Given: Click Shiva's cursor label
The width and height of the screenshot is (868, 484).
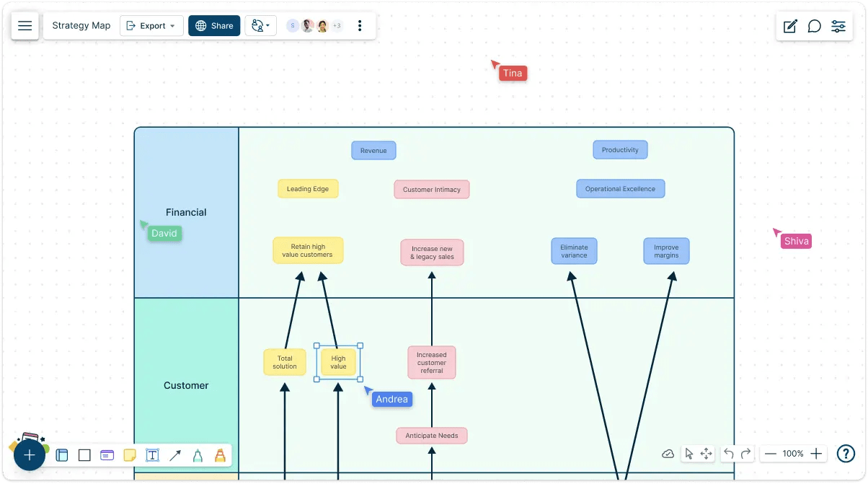Looking at the screenshot, I should [796, 241].
